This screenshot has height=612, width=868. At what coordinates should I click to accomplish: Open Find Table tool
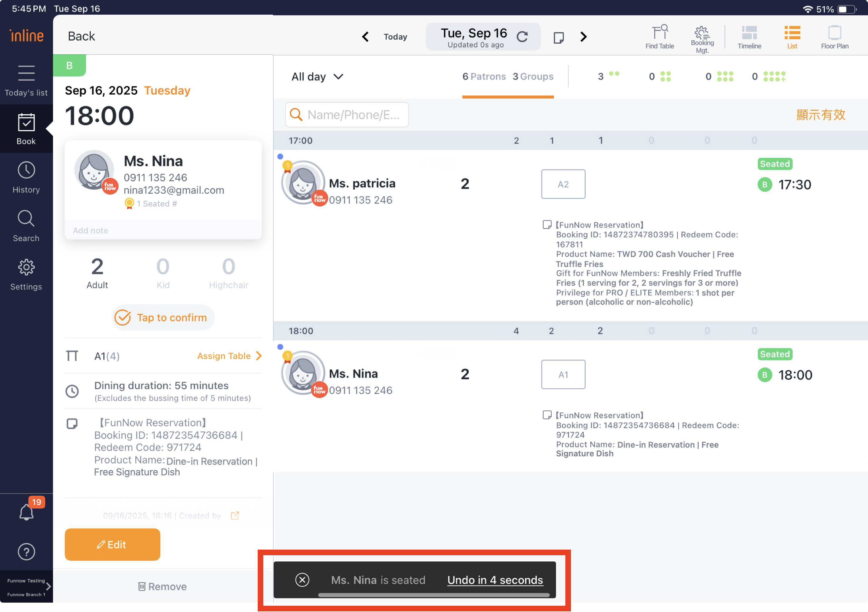[x=659, y=37]
